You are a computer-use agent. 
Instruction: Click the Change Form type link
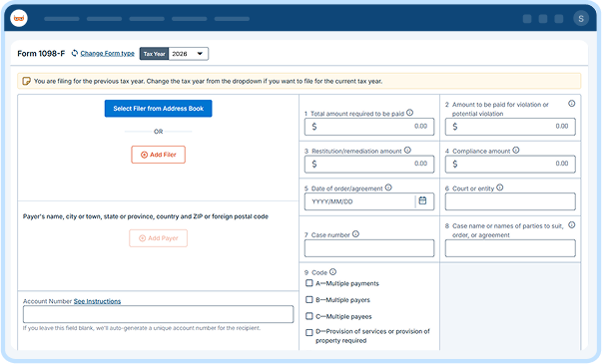coord(107,53)
